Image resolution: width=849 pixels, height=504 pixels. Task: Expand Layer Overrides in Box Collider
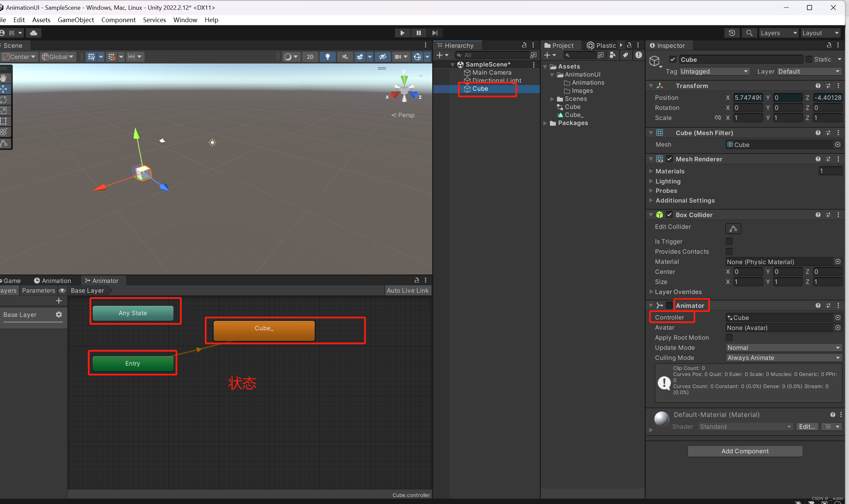click(x=651, y=291)
